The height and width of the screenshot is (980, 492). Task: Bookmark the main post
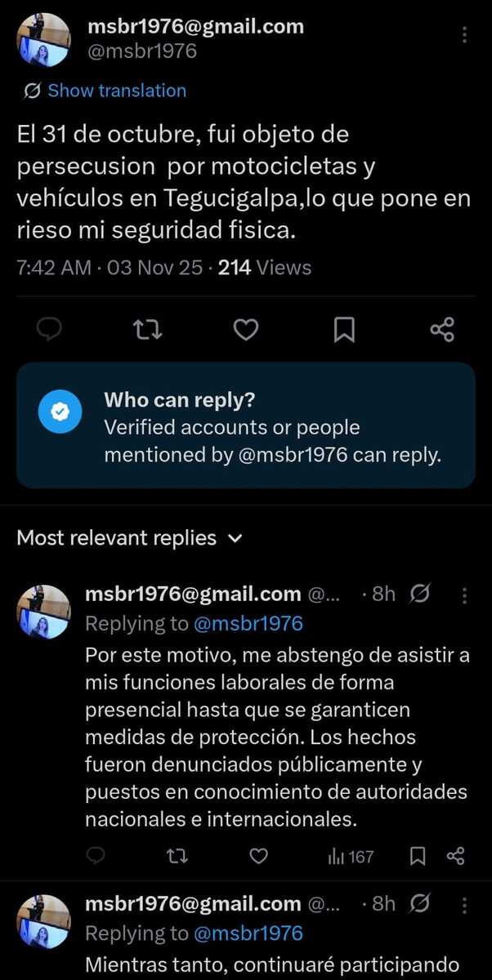tap(344, 329)
